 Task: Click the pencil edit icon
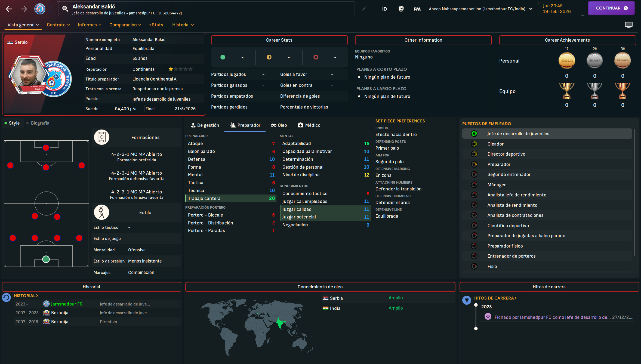(364, 9)
